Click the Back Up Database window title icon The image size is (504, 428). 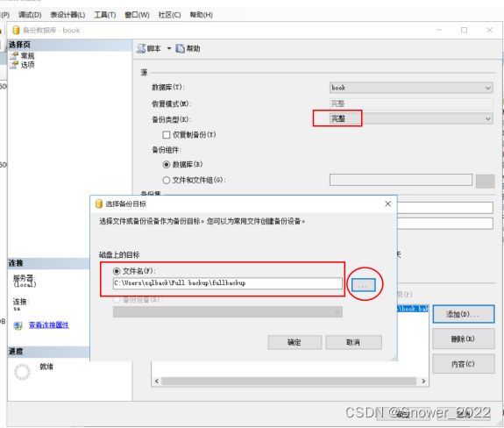point(16,30)
